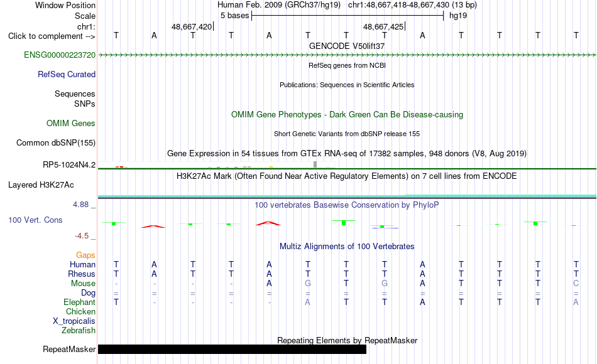
Task: Open the OMIM Gene Phenotypes track title
Action: pos(348,114)
